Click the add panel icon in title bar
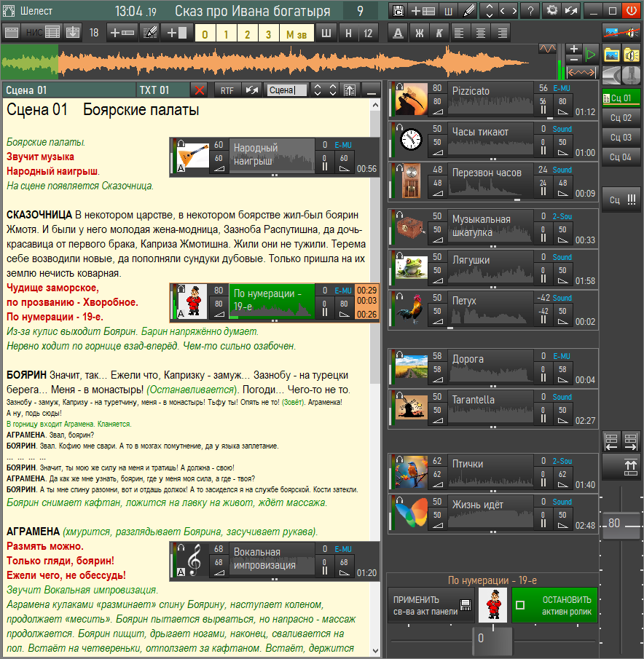644x659 pixels. (x=423, y=10)
